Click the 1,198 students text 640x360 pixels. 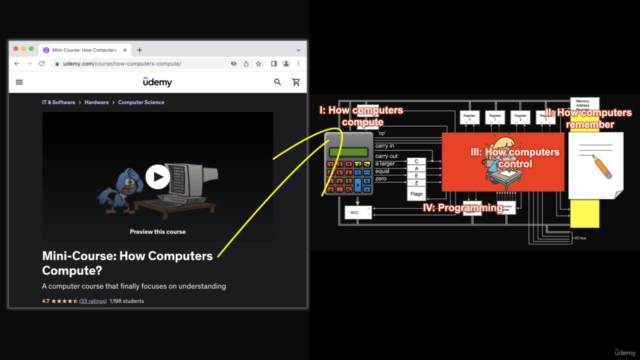click(x=127, y=301)
